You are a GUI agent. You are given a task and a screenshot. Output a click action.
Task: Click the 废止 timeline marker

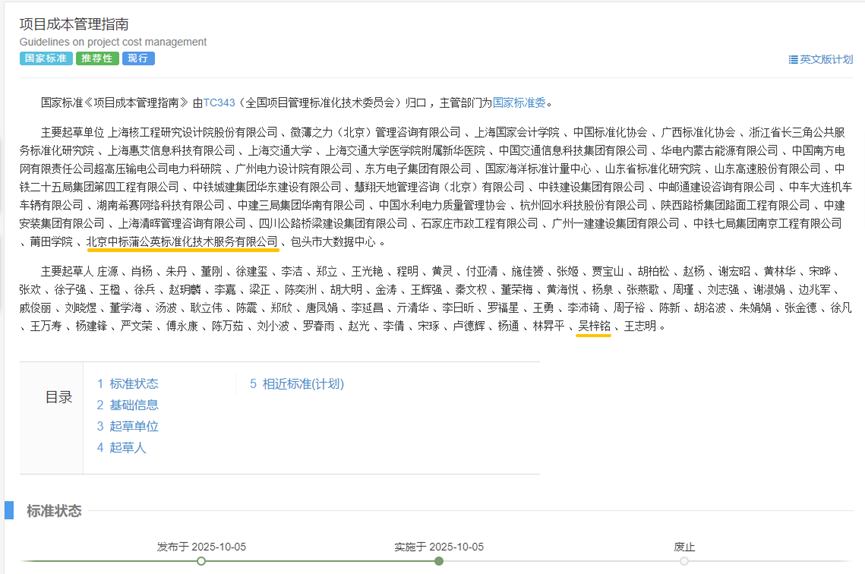(684, 561)
